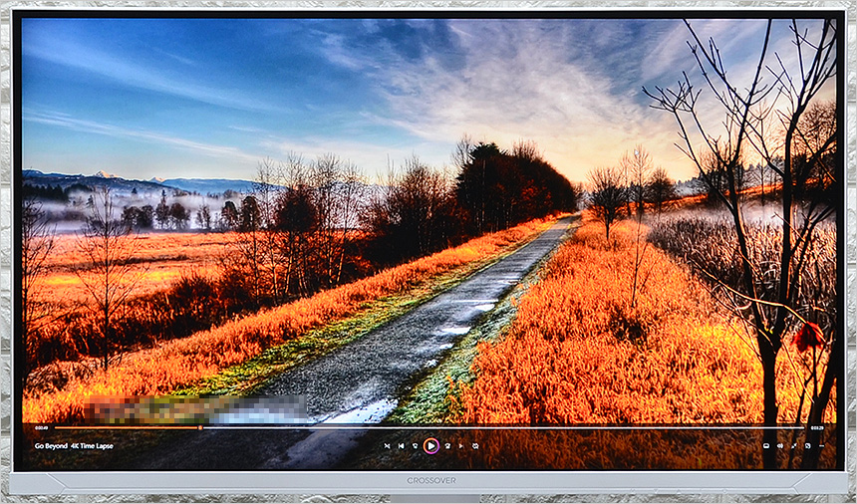
Task: Skip forward thirty seconds
Action: tap(447, 446)
